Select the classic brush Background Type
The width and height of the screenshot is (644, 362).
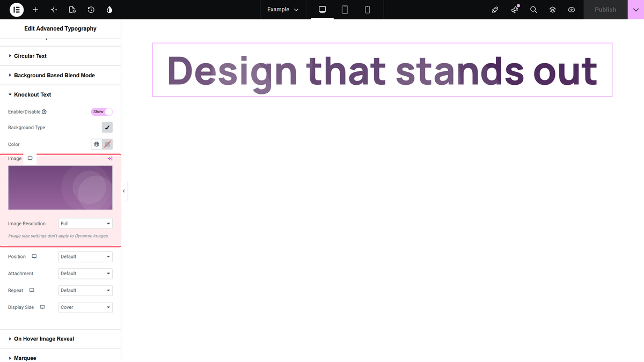[107, 128]
